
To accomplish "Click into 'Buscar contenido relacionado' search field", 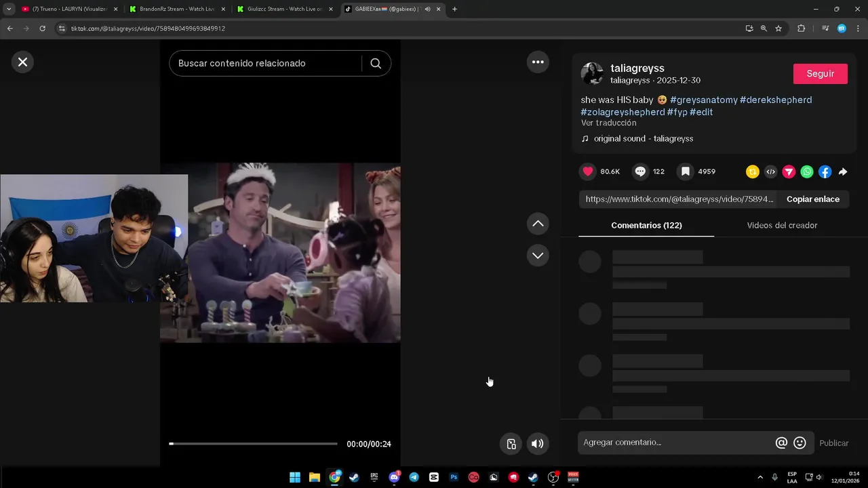I will 264,63.
